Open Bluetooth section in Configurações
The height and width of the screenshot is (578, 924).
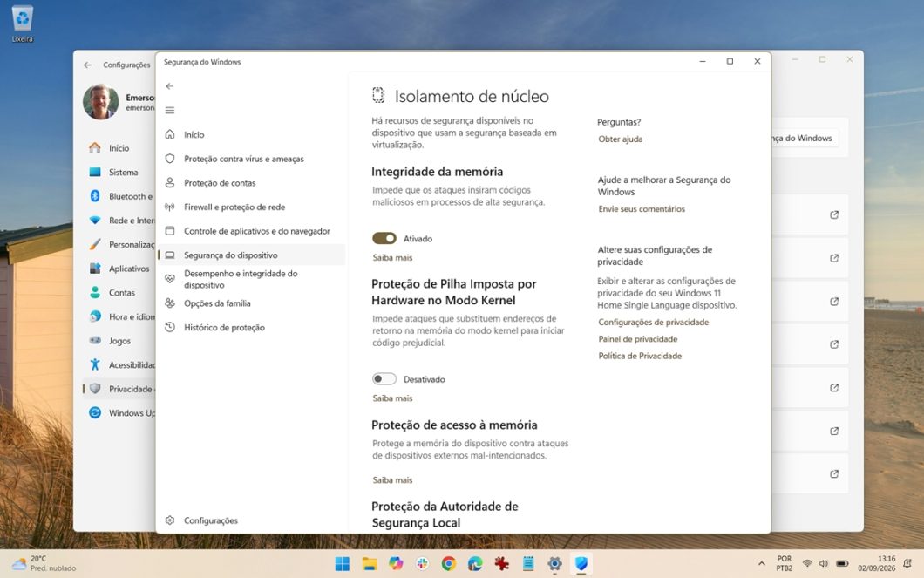119,196
